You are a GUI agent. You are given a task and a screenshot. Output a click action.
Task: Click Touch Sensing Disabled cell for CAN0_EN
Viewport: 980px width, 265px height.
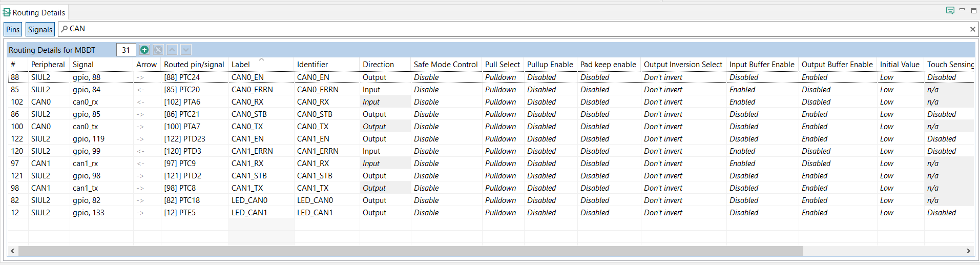pyautogui.click(x=949, y=77)
